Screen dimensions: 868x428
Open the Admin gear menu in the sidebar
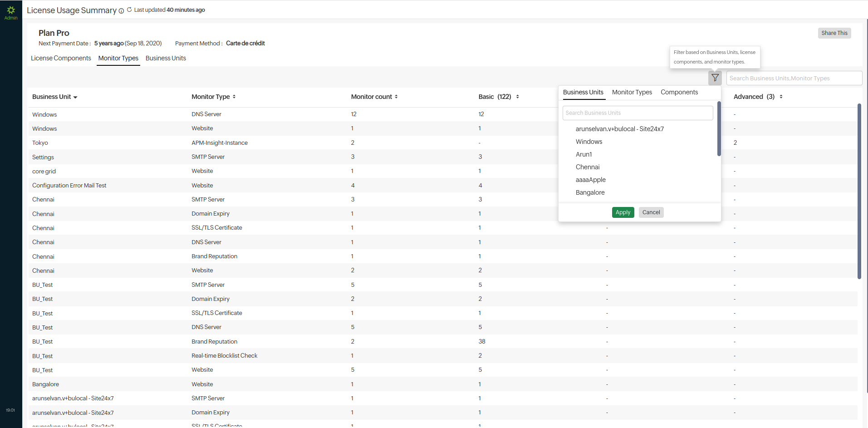point(11,12)
